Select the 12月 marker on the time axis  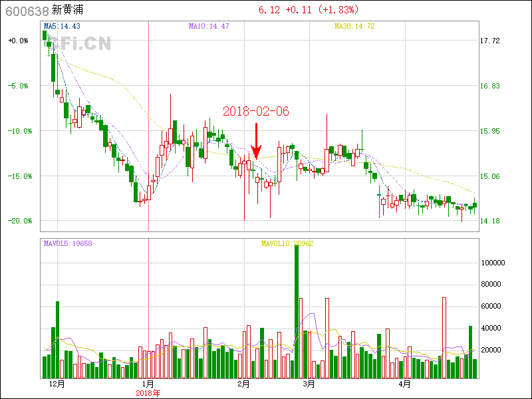57,384
